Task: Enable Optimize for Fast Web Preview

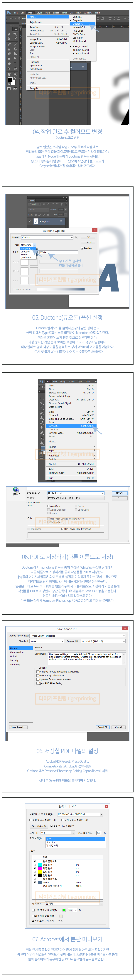Action: point(38,679)
